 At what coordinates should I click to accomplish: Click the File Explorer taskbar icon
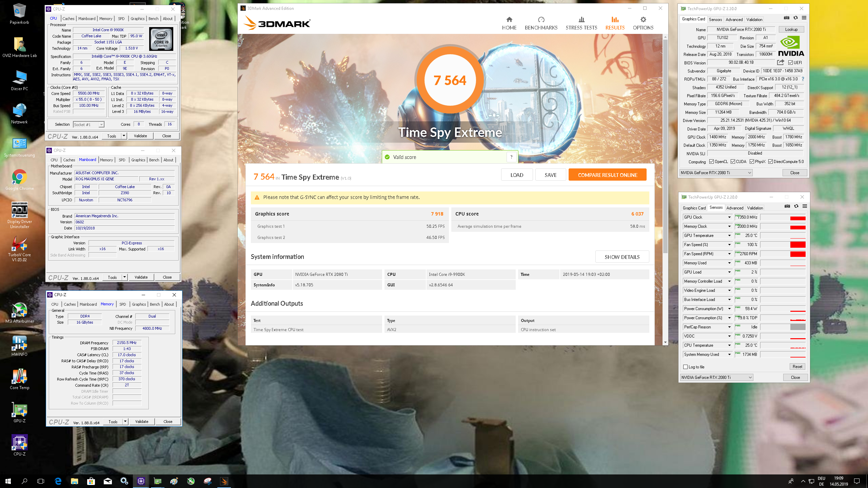coord(75,481)
